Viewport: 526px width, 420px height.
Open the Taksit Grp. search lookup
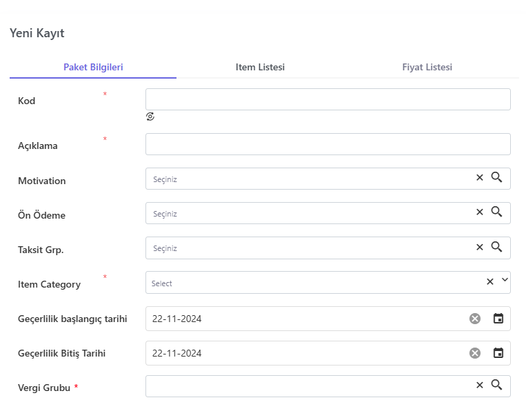(x=496, y=247)
